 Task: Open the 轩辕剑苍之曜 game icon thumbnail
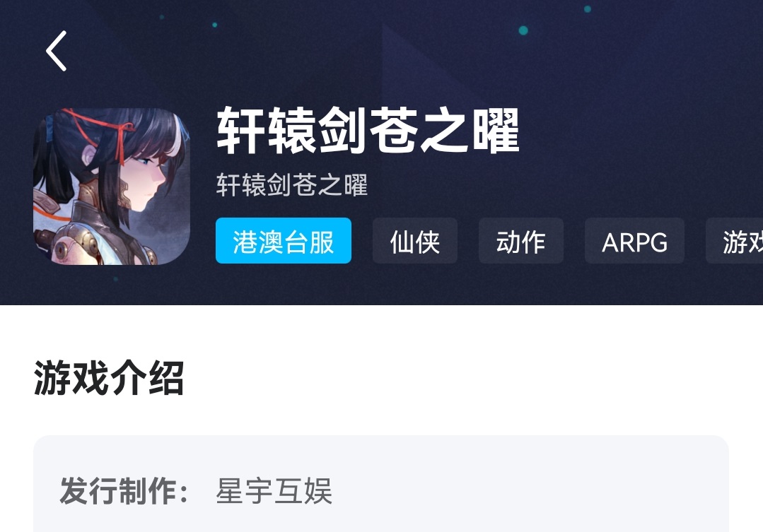[112, 187]
